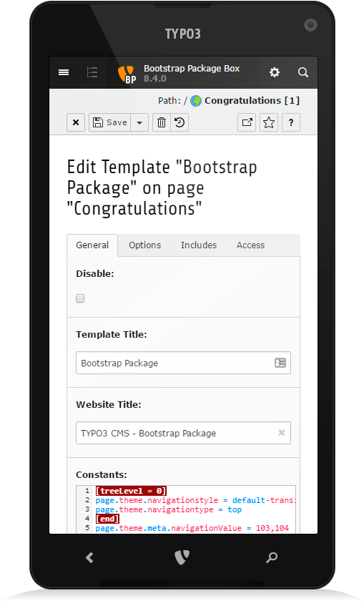This screenshot has height=601, width=364.
Task: Open the search magnifier in top bar
Action: [303, 72]
